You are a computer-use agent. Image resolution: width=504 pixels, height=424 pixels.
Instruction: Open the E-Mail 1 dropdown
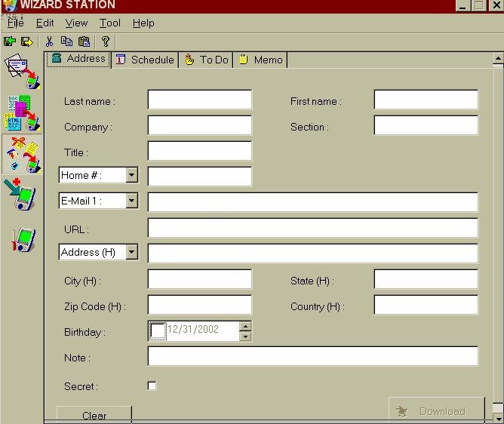tap(132, 201)
